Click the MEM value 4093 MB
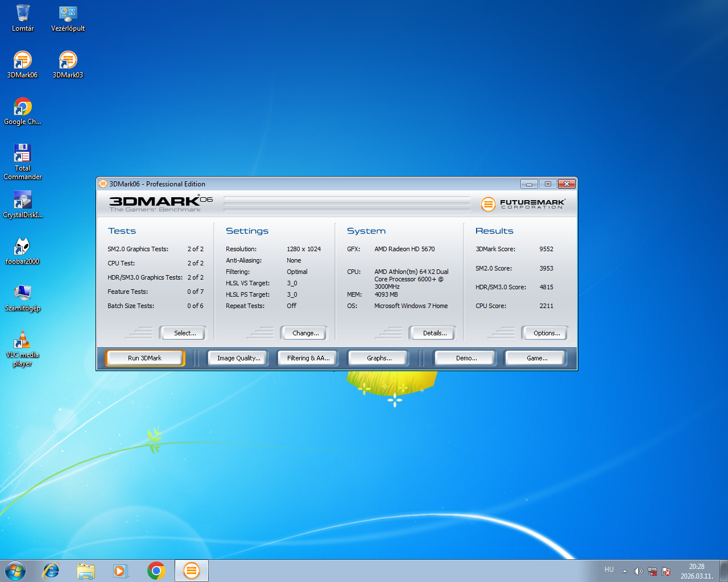 (386, 294)
